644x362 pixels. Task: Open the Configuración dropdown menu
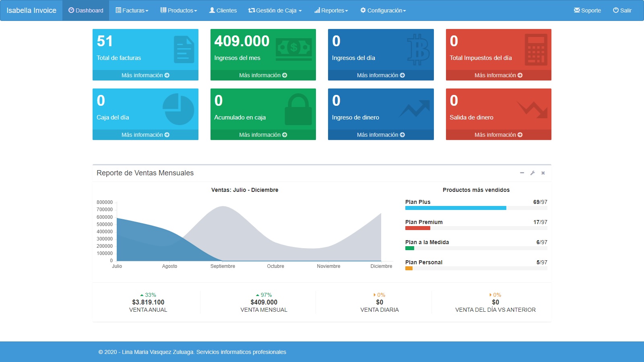(383, 10)
